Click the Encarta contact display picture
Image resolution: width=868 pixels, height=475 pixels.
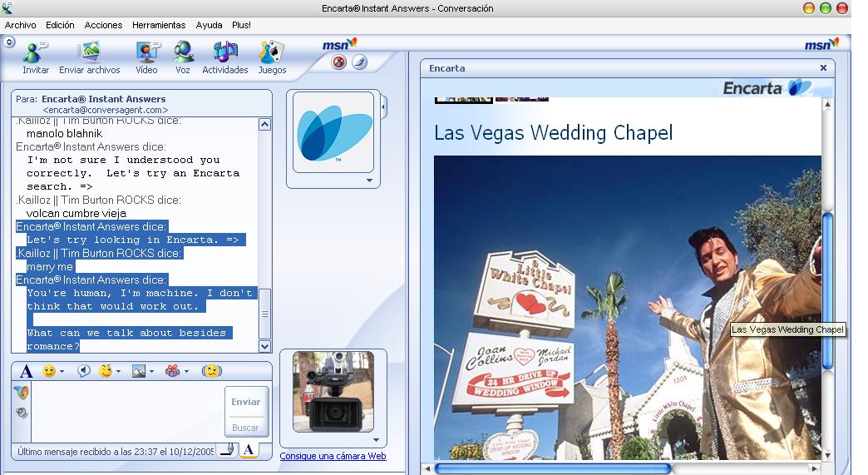point(333,132)
